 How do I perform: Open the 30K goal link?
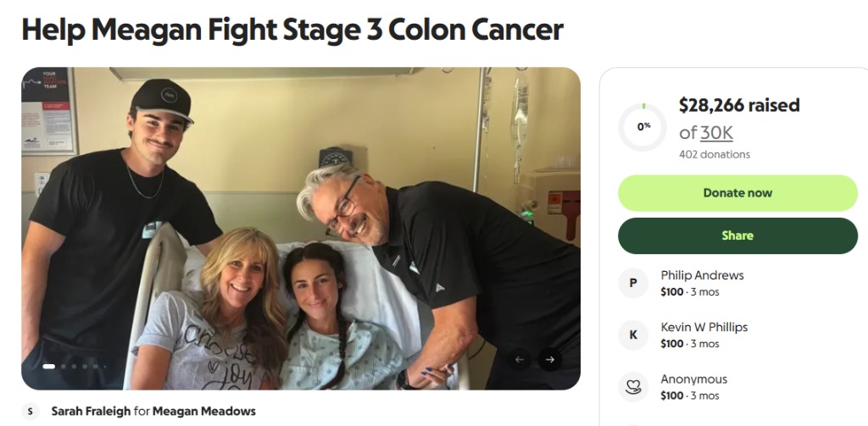(x=716, y=133)
